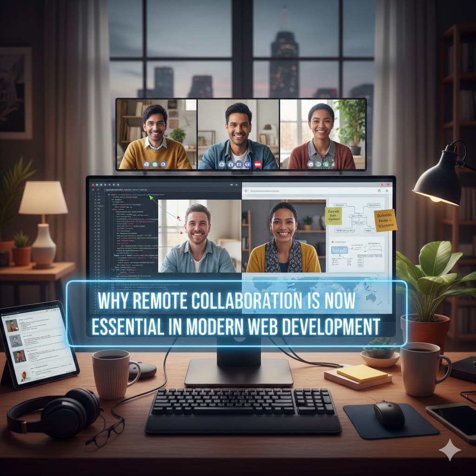Open the first contact photo on the tablet
The height and width of the screenshot is (476, 476).
tap(13, 325)
